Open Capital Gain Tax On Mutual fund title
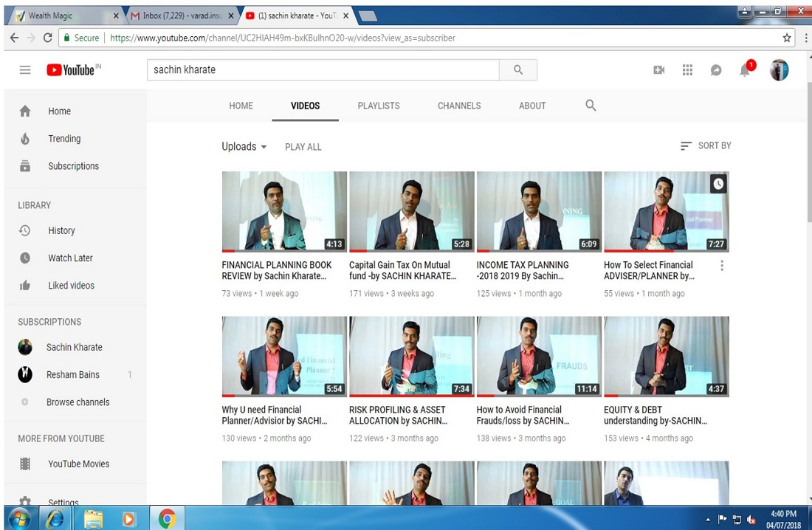 (x=402, y=270)
